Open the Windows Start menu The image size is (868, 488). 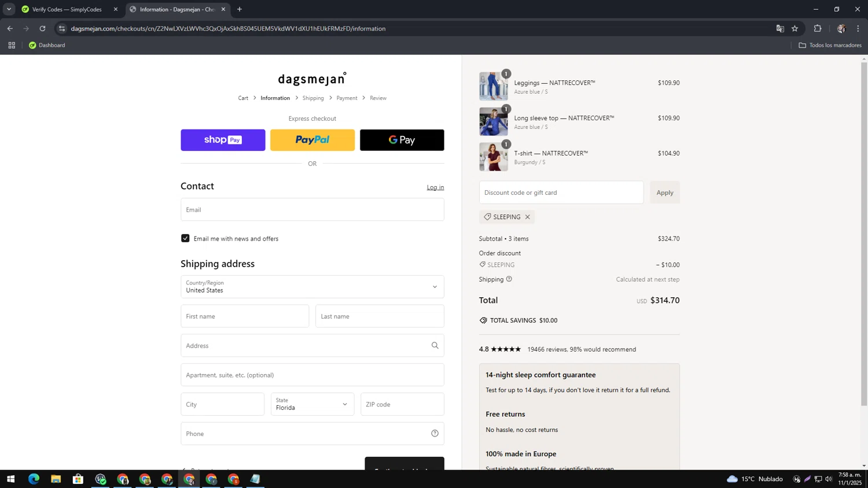(10, 479)
